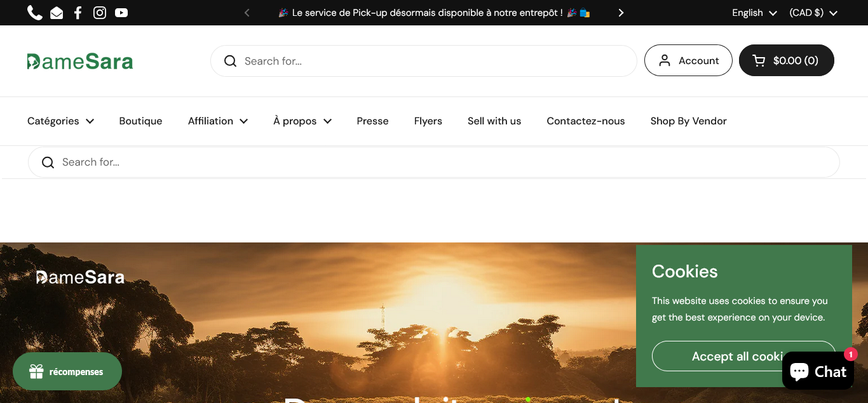Show next announcement with right arrow

click(621, 13)
